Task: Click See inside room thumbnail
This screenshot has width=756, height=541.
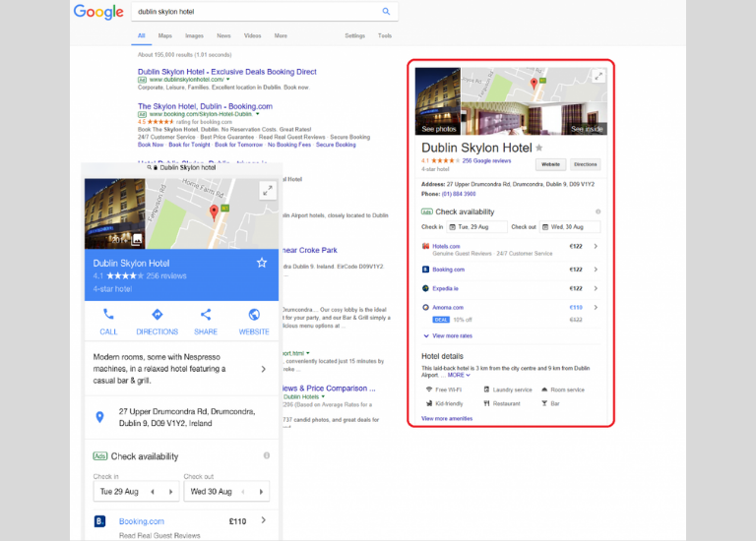Action: click(x=535, y=118)
